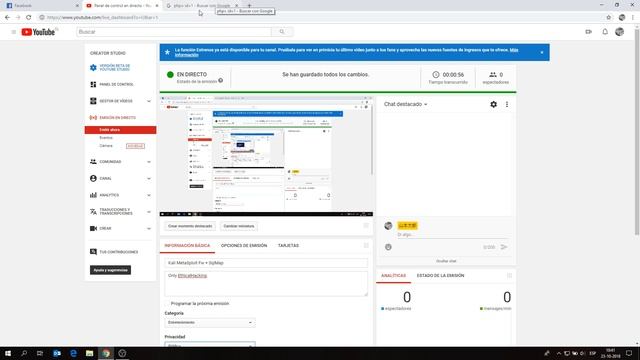Check Programar la próxima emisión checkbox
Image resolution: width=640 pixels, height=360 pixels.
[167, 304]
